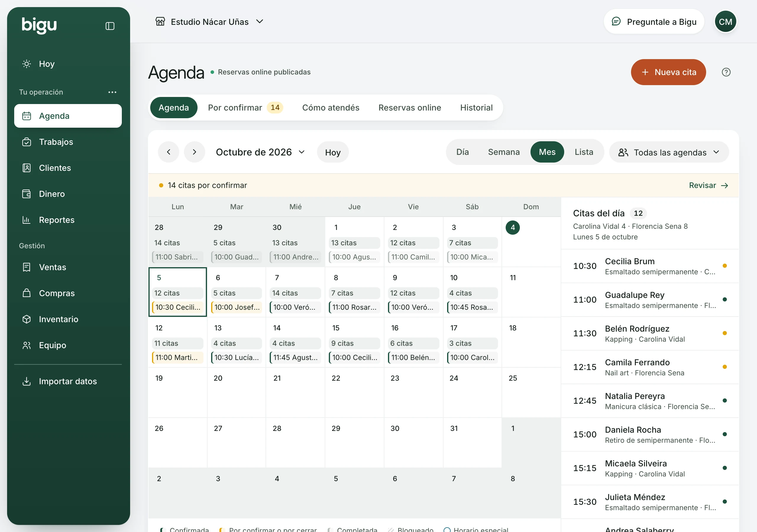Image resolution: width=757 pixels, height=532 pixels.
Task: Go to Compras section
Action: click(68, 293)
